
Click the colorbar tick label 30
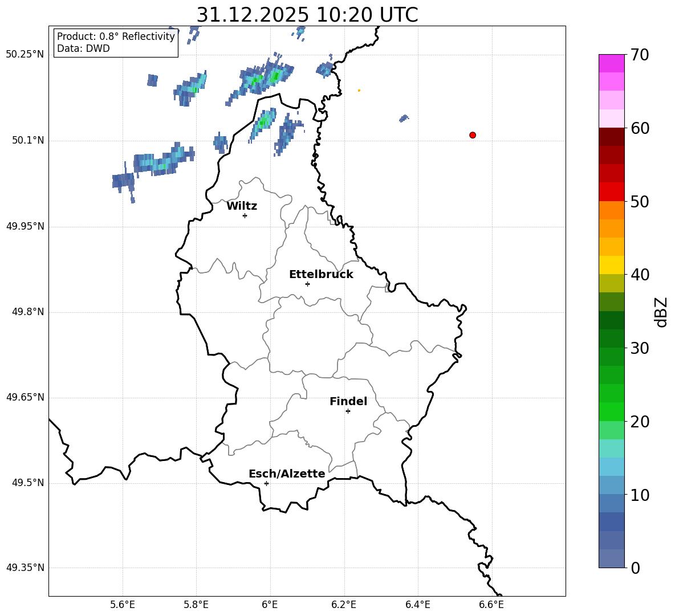[640, 348]
